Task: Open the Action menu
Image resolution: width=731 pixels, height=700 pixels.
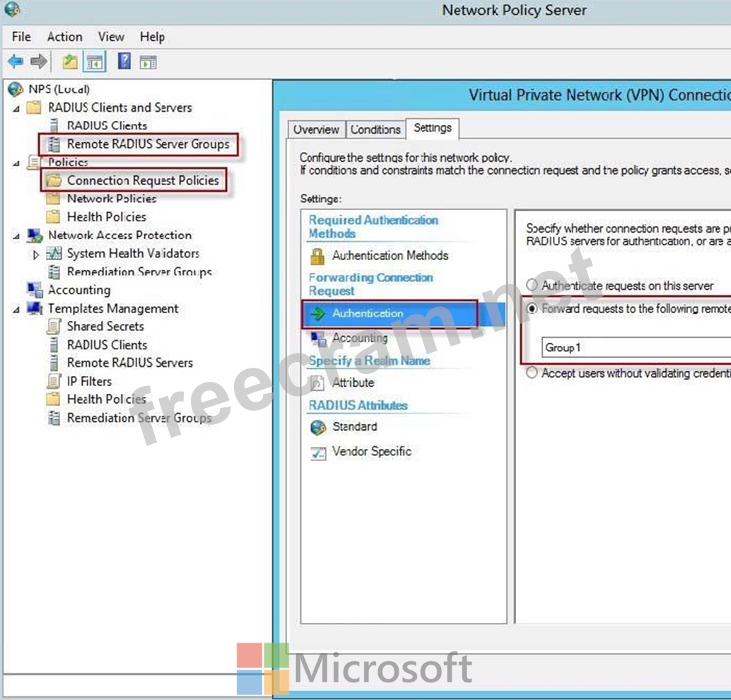Action: 65,36
